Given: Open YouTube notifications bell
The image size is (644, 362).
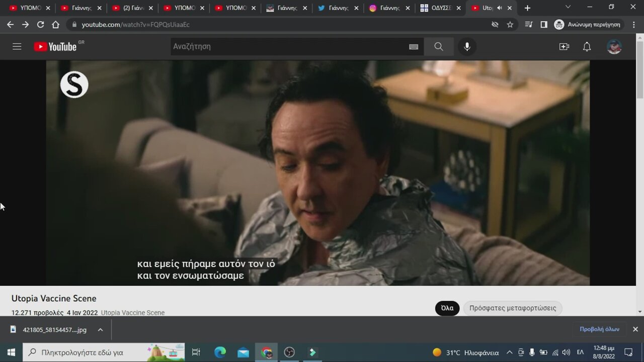Looking at the screenshot, I should [587, 47].
